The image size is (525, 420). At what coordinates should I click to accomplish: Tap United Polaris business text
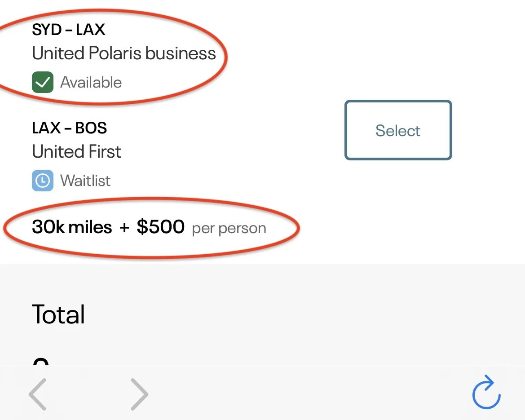(x=124, y=53)
